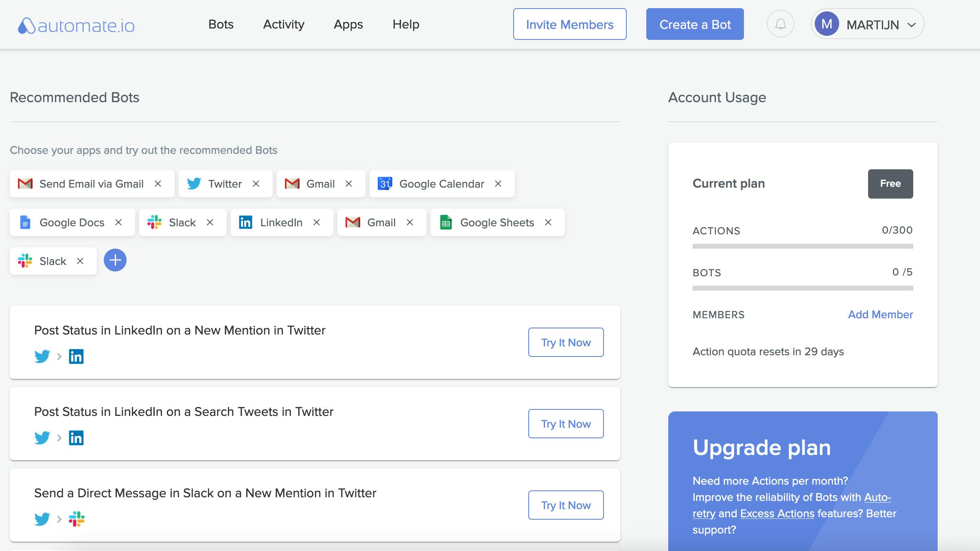
Task: Click the blue plus add-app icon
Action: tap(115, 260)
